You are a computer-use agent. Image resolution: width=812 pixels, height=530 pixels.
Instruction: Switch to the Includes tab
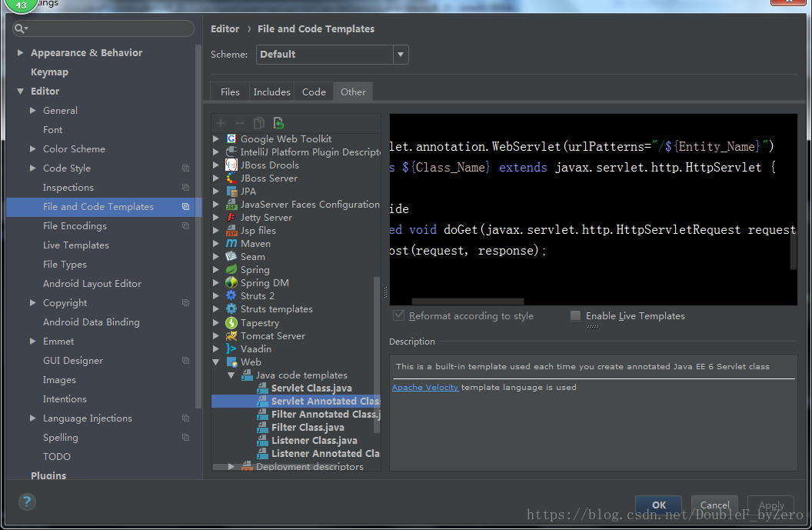tap(272, 92)
